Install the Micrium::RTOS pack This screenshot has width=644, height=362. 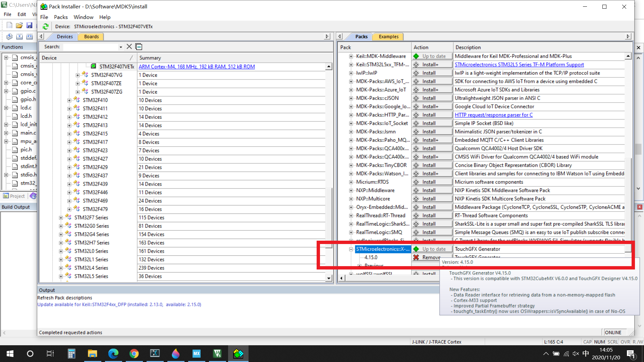pos(432,182)
